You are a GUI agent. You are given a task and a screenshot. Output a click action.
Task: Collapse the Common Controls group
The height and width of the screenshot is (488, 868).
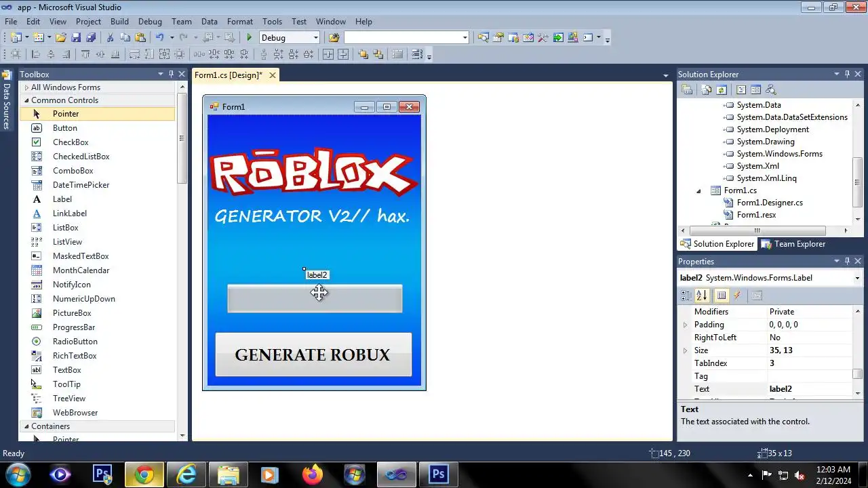point(26,100)
